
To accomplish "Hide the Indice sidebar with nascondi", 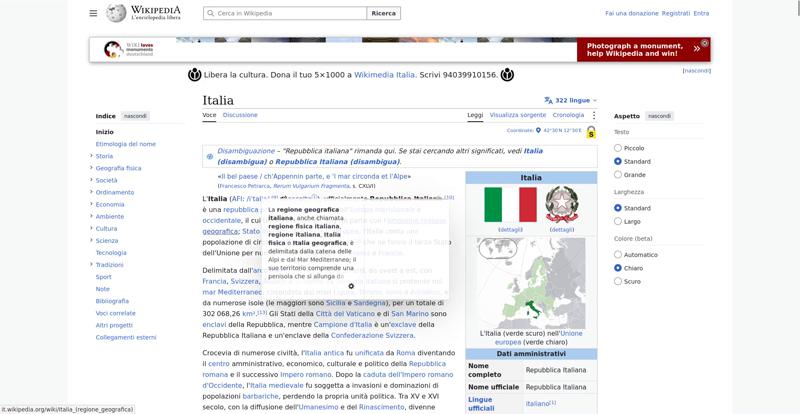I will click(x=135, y=116).
